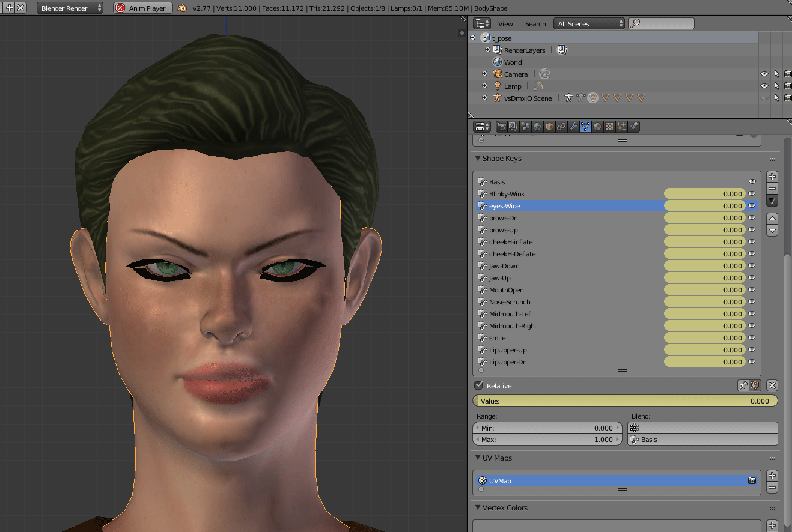The image size is (792, 532).
Task: Open the Blender Render engine dropdown
Action: (x=70, y=8)
